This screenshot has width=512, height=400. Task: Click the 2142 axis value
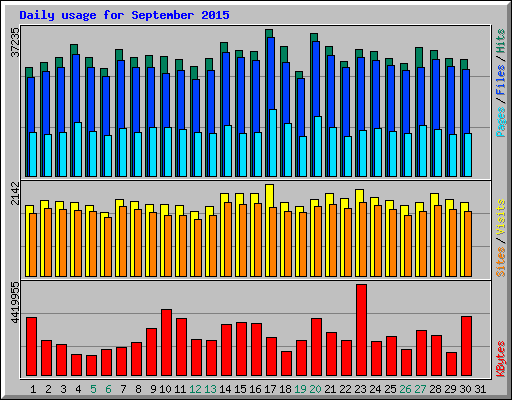(x=16, y=193)
